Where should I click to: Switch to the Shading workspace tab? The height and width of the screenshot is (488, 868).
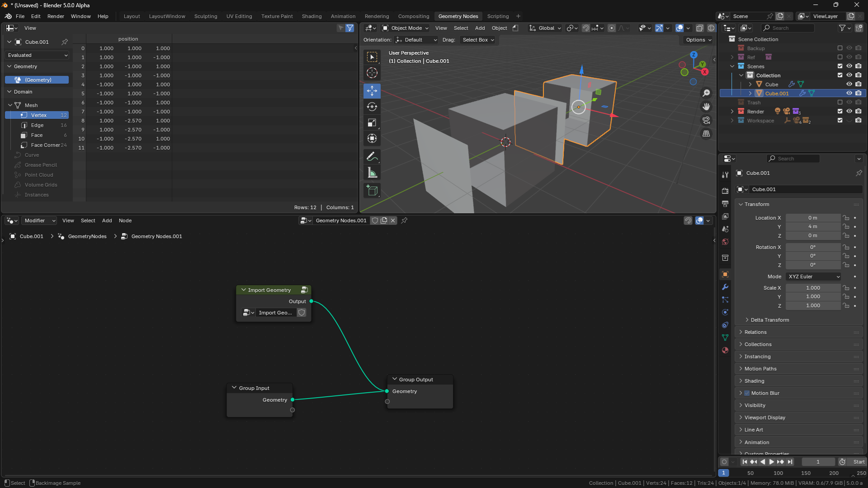311,16
